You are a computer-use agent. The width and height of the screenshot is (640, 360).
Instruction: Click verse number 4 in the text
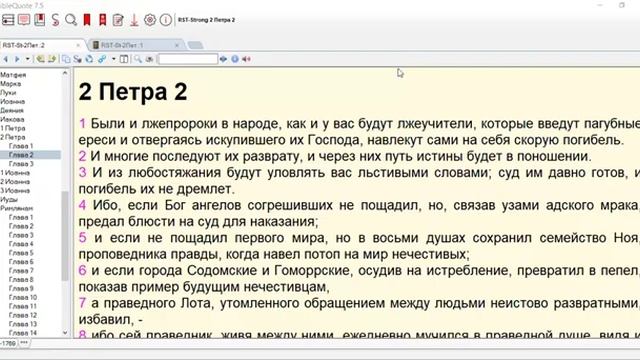82,205
